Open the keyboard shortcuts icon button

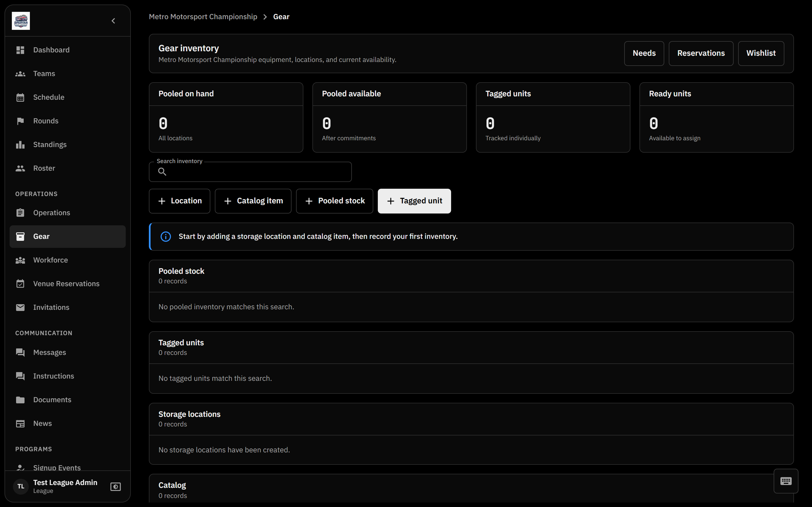coord(786,481)
